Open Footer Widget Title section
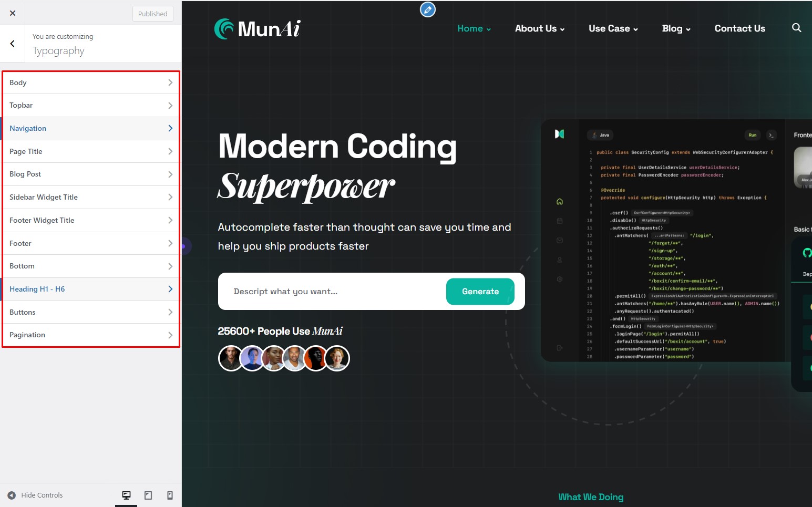Viewport: 812px width, 507px height. pyautogui.click(x=91, y=220)
